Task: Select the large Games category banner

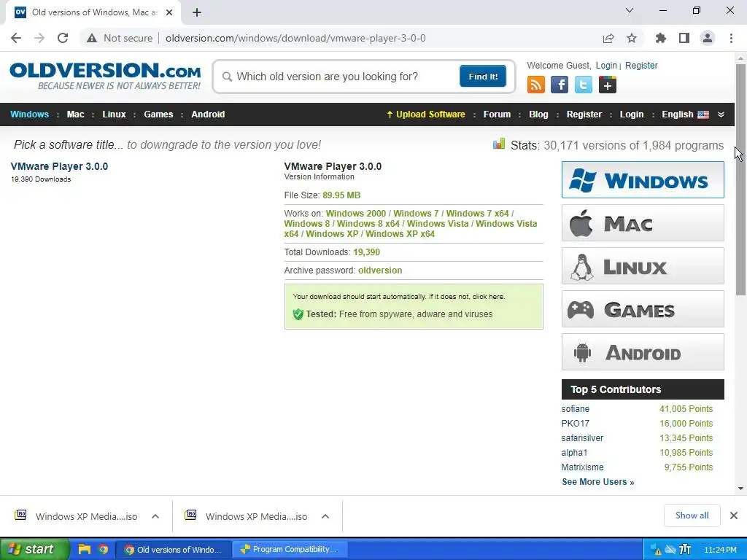Action: click(643, 309)
